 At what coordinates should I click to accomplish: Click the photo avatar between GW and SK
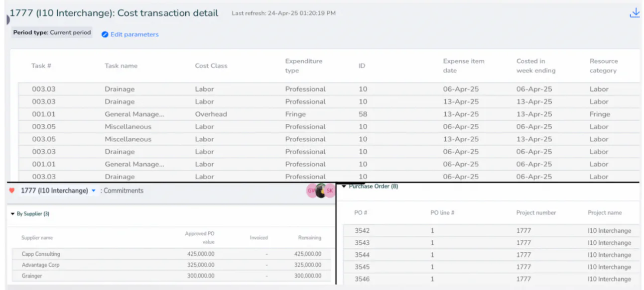(x=321, y=191)
